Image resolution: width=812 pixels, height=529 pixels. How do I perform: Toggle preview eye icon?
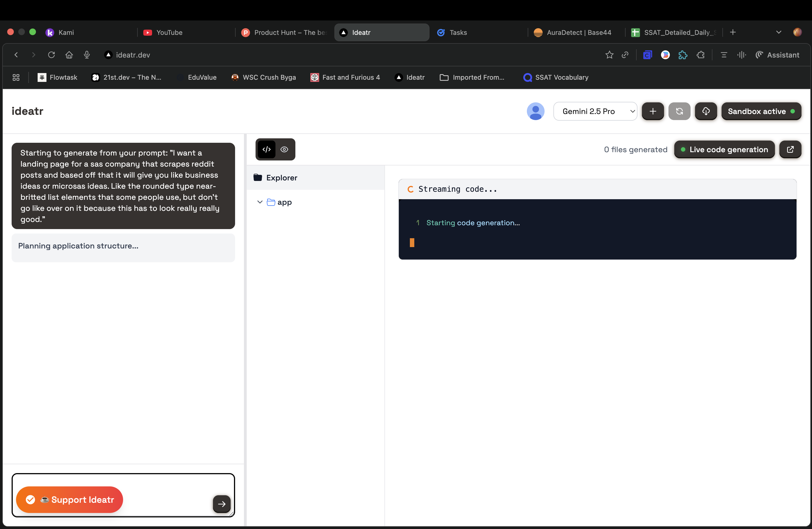click(284, 149)
